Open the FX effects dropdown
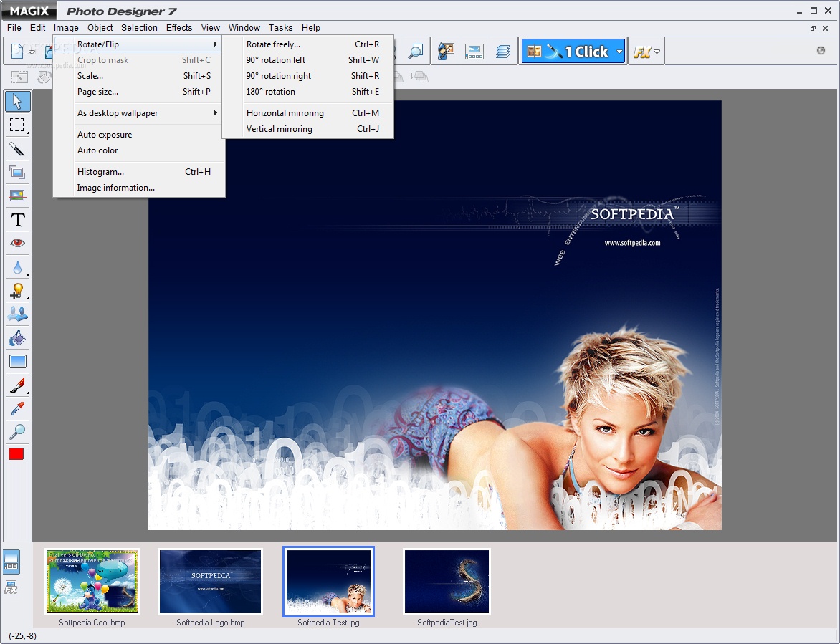Screen dimensions: 840x644 click(x=646, y=52)
